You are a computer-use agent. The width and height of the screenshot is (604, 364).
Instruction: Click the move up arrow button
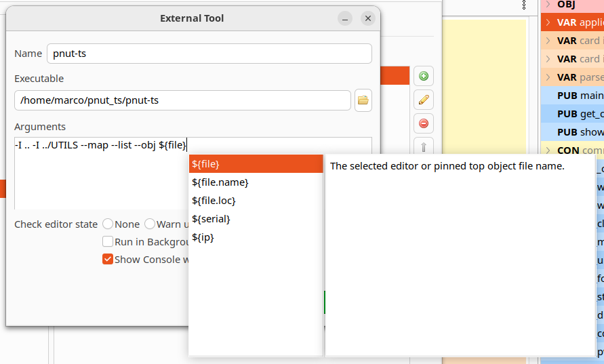424,146
